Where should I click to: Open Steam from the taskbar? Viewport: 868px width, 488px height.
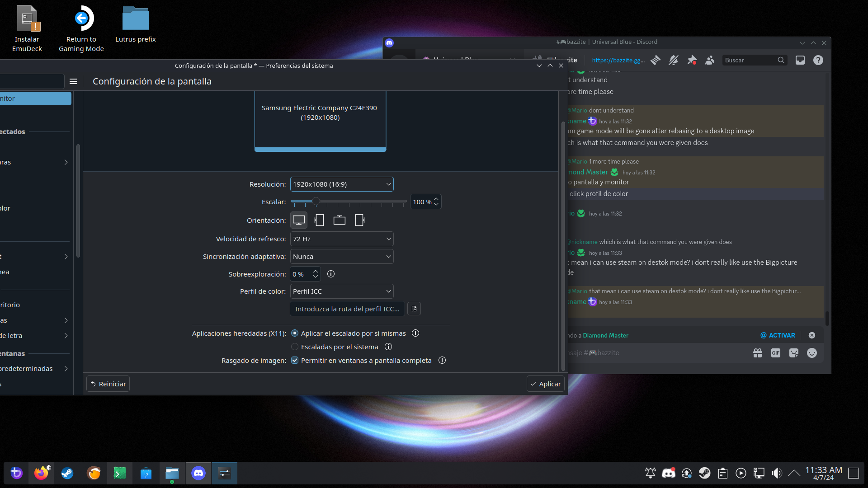(67, 473)
